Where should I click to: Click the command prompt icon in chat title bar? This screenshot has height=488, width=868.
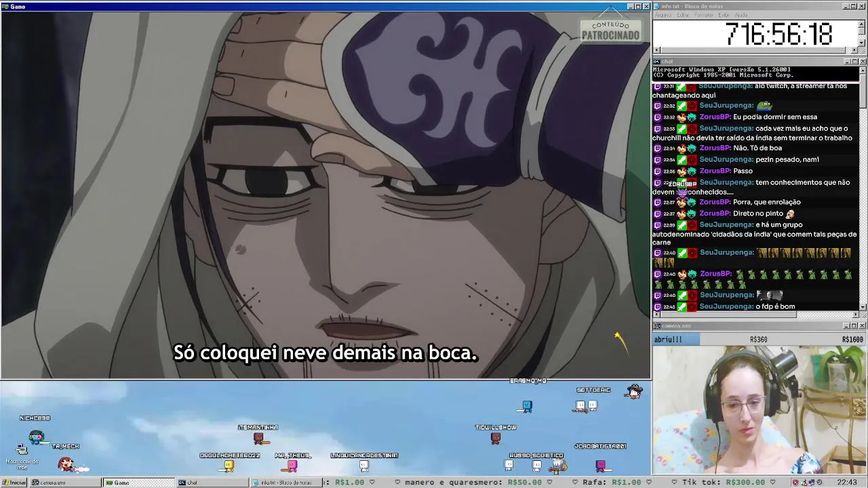[657, 62]
